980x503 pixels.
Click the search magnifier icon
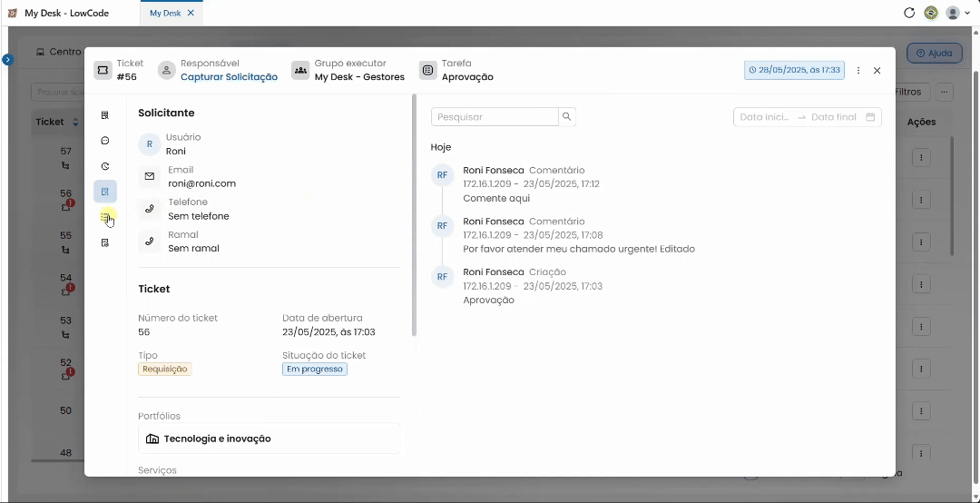[x=567, y=117]
